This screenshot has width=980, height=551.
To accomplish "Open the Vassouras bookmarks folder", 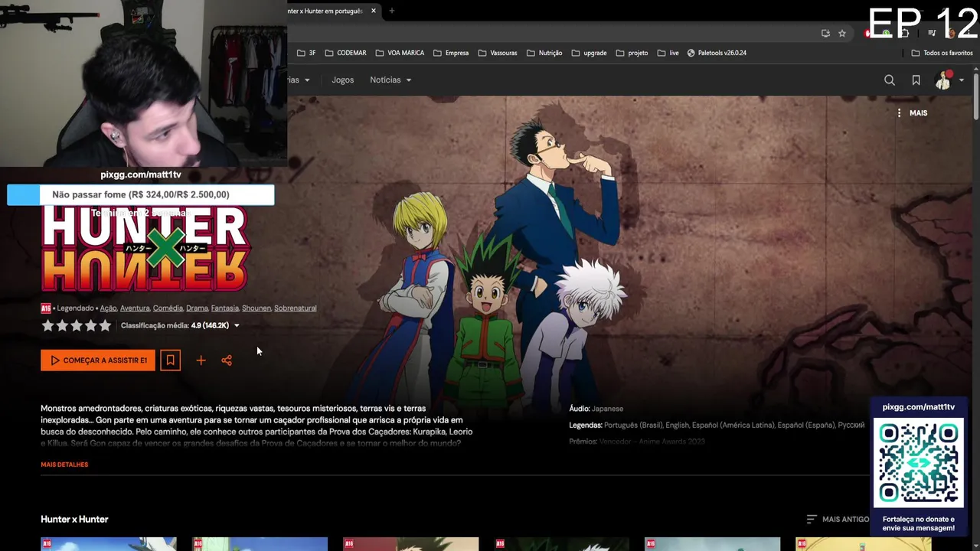I will (498, 53).
